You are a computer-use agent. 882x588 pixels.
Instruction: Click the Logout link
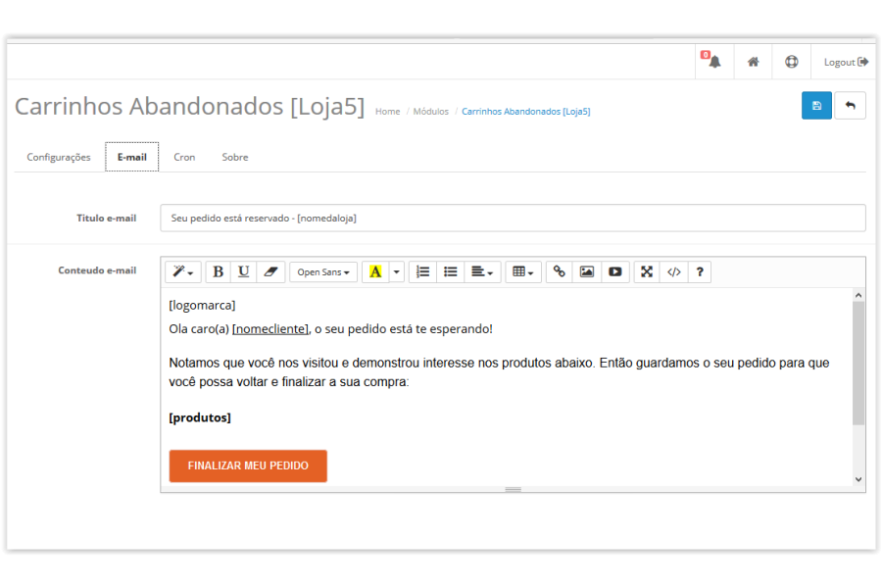(846, 62)
